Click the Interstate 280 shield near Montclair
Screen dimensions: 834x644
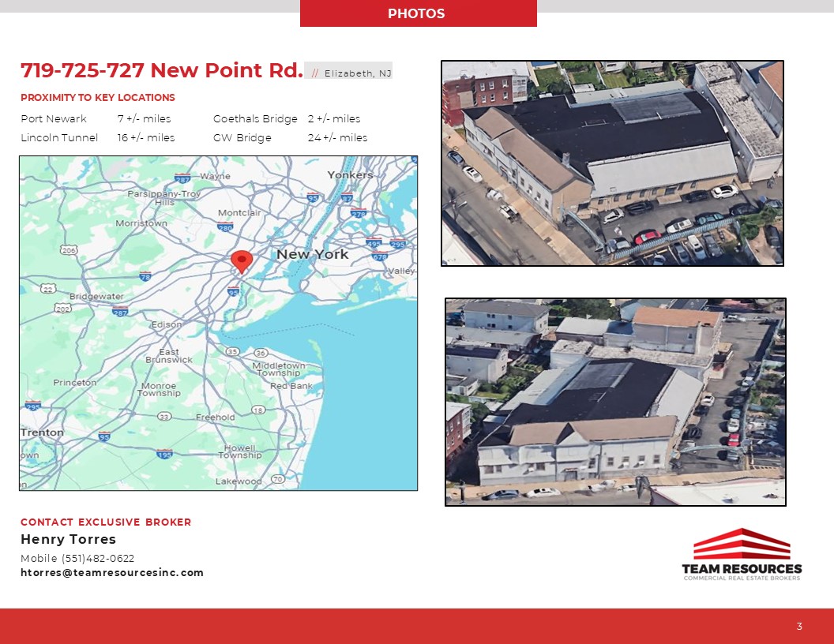click(225, 227)
